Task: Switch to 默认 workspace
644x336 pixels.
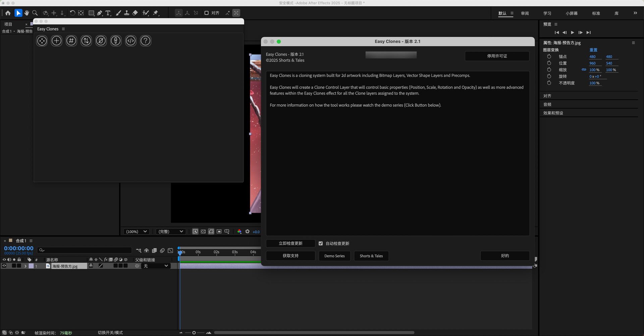Action: (x=502, y=13)
